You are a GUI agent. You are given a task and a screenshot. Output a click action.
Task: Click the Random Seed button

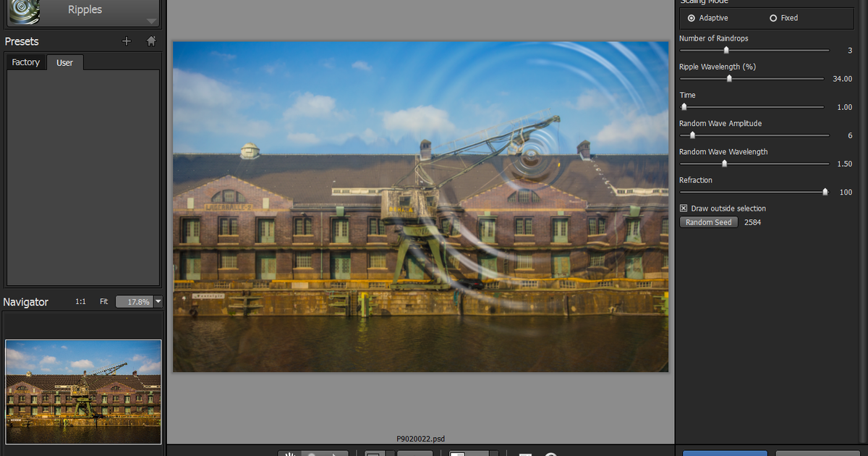point(709,222)
